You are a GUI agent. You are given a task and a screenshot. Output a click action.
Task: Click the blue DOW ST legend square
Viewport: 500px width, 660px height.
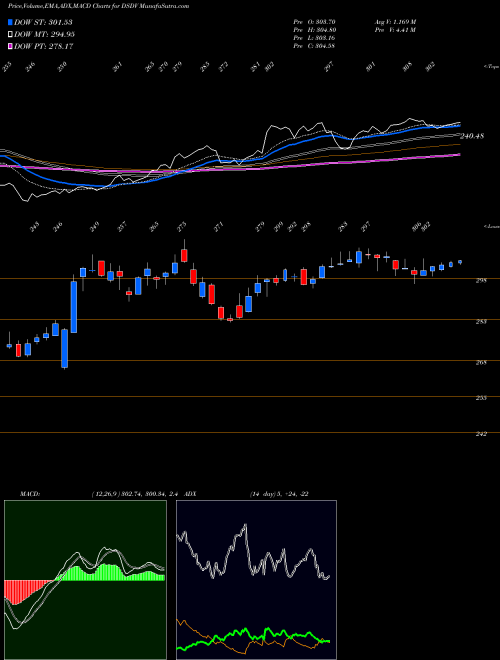11,22
